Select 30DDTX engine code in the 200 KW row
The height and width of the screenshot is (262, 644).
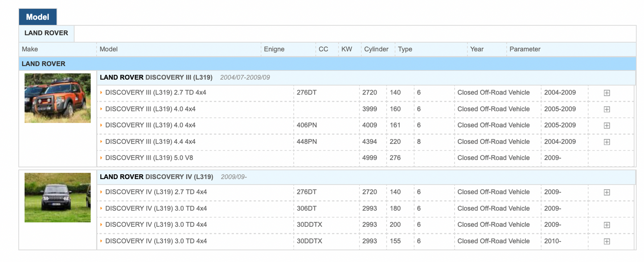coord(309,225)
